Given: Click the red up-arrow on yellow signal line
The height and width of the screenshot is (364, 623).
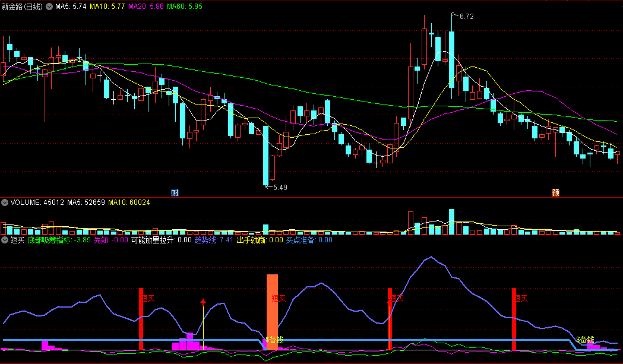Looking at the screenshot, I should pyautogui.click(x=203, y=302).
